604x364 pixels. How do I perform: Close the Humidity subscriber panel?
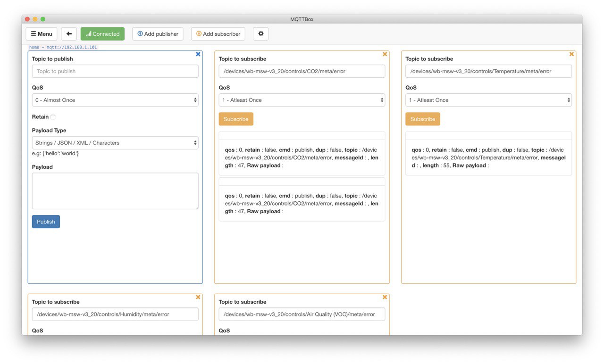pyautogui.click(x=198, y=297)
